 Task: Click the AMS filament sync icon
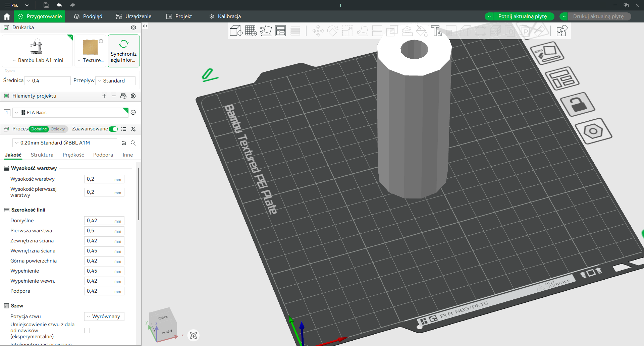[x=123, y=96]
